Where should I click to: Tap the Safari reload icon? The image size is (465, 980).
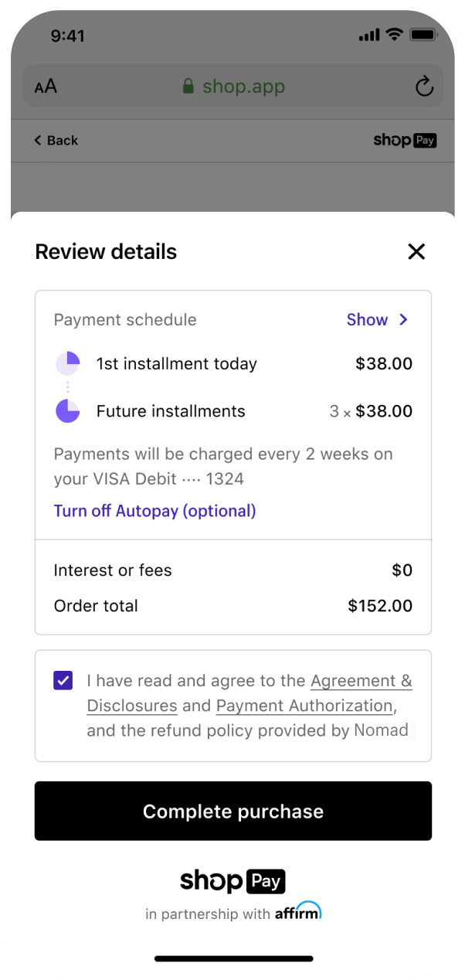(x=424, y=86)
